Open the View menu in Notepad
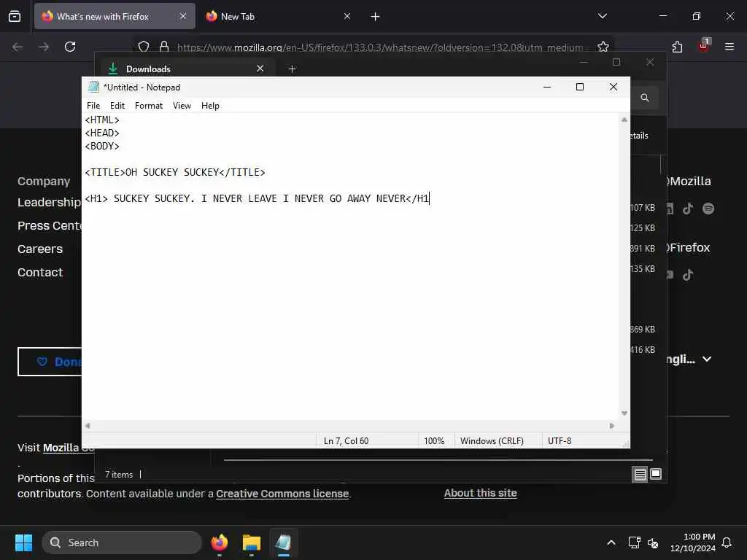The width and height of the screenshot is (747, 560). [x=182, y=106]
